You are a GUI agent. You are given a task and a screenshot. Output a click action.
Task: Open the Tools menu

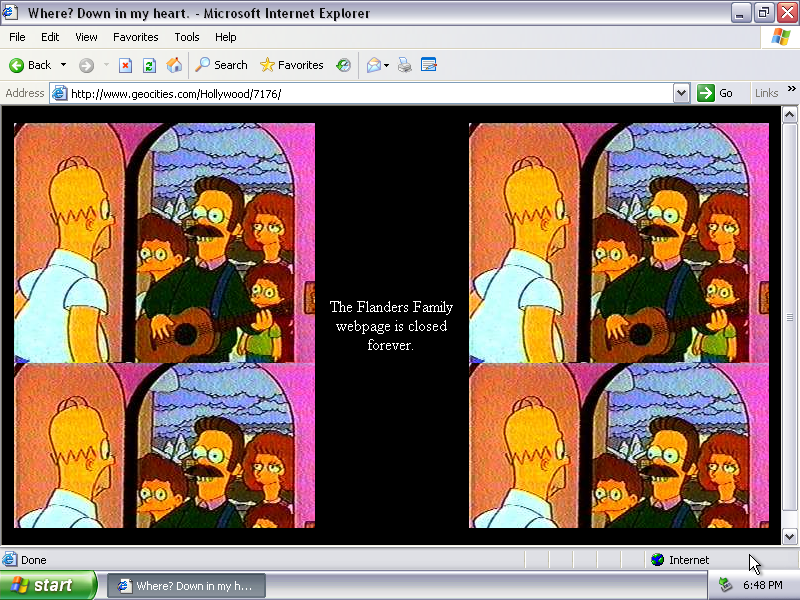point(187,37)
